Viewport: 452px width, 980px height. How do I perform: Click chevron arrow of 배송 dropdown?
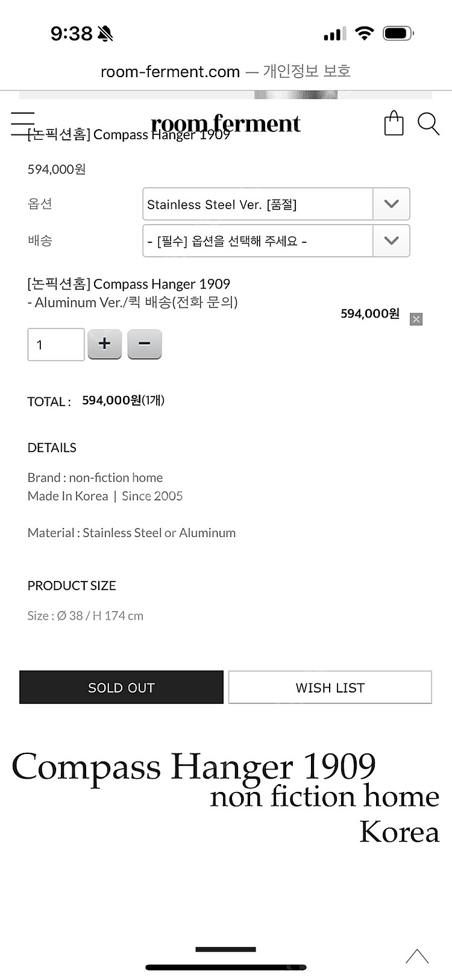(x=391, y=241)
